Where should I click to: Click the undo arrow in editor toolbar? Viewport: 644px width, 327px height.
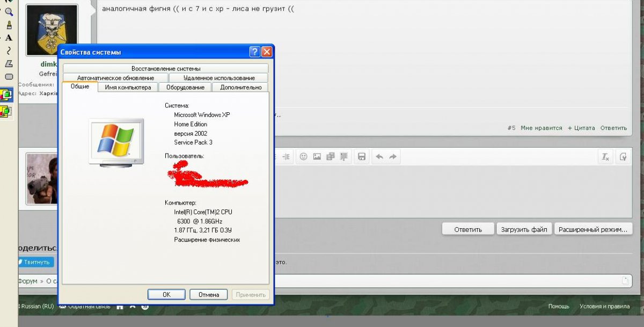coord(379,157)
